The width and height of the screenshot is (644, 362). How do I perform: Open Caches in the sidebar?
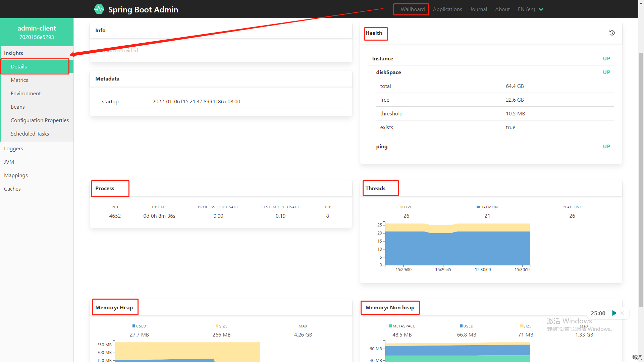click(x=37, y=189)
